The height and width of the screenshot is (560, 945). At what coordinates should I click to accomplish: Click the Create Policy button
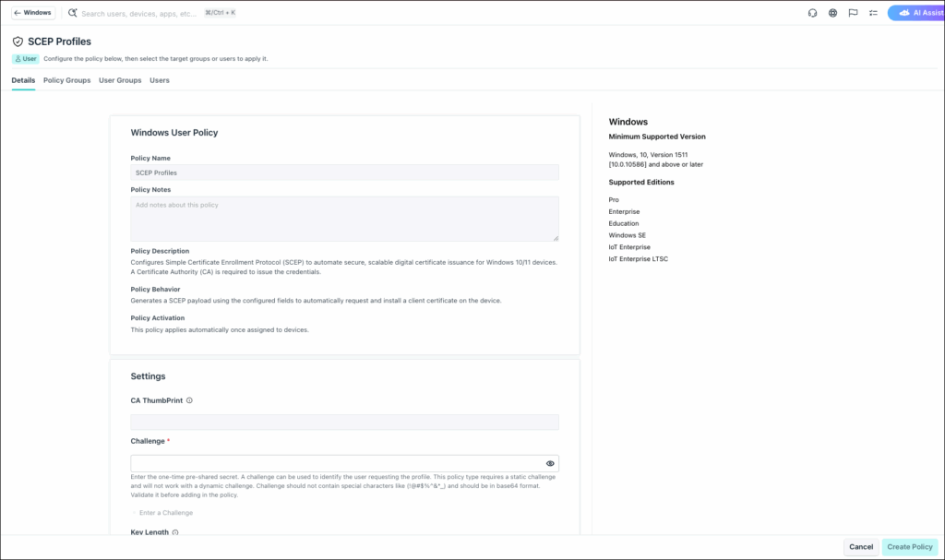coord(909,547)
